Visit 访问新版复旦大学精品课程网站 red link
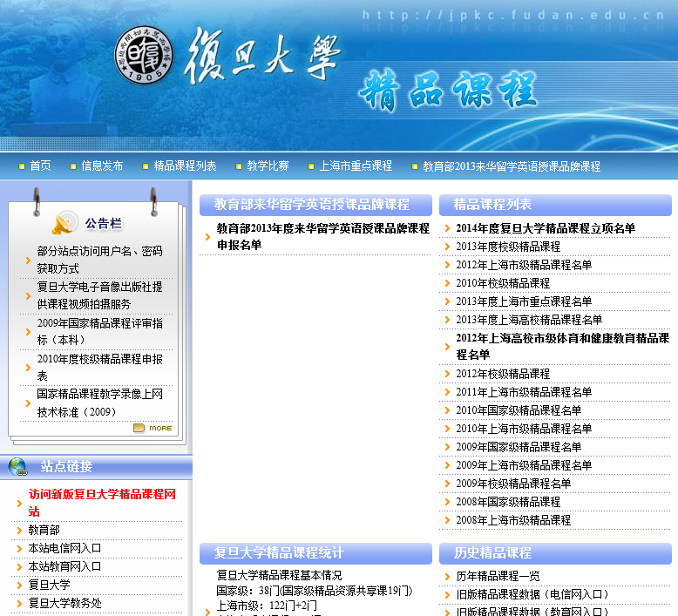Screen dimensions: 678x616 [x=103, y=503]
